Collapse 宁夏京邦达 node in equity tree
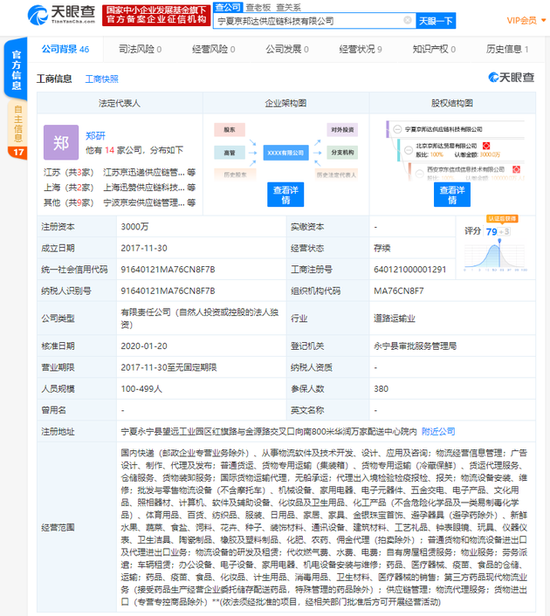 coord(397,129)
